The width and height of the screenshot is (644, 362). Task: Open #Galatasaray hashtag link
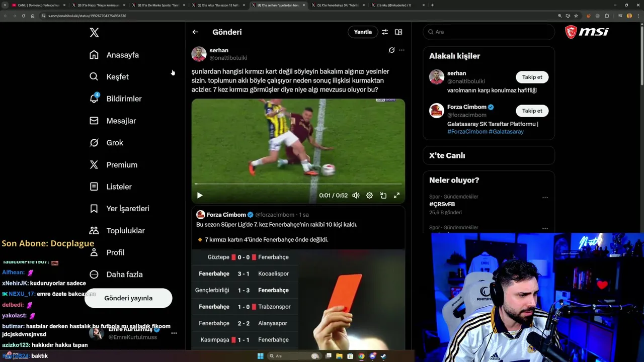(506, 132)
